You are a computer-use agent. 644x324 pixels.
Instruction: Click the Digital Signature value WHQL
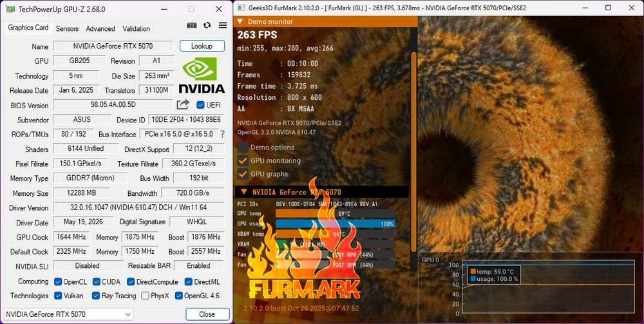pyautogui.click(x=196, y=222)
